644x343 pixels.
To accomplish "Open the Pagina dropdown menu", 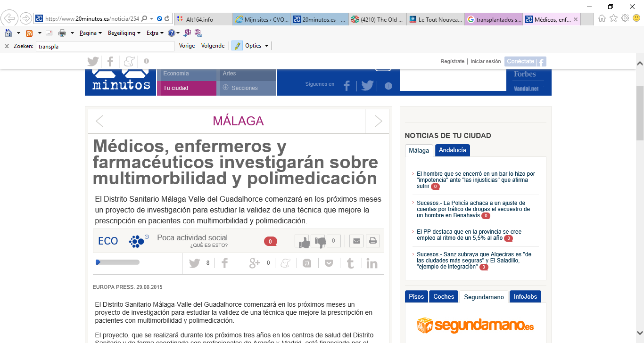I will point(91,33).
